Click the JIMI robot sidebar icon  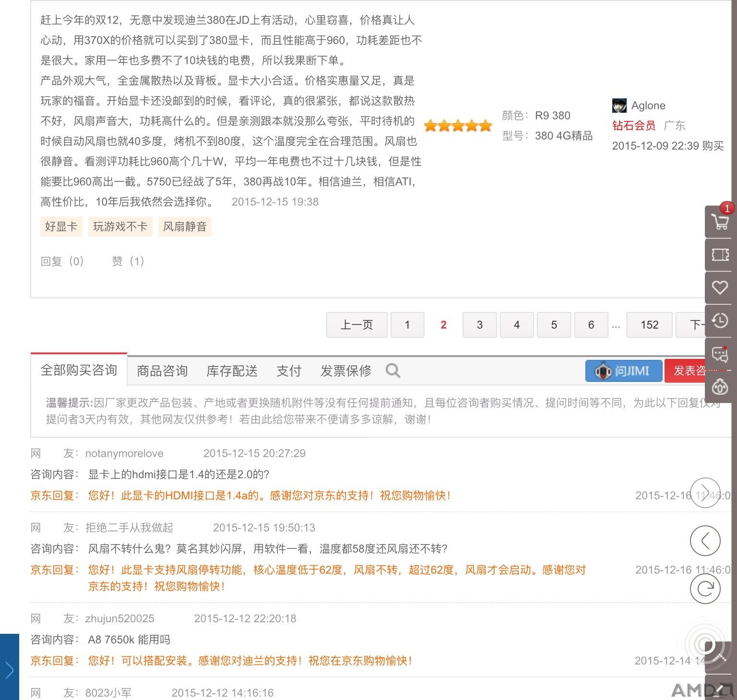coord(720,387)
